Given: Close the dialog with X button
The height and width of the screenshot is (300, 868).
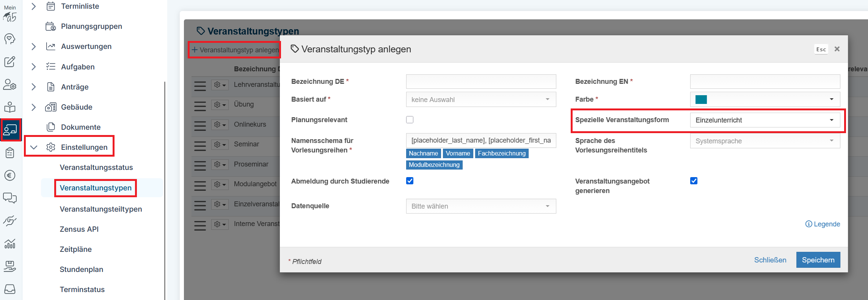Looking at the screenshot, I should tap(837, 49).
